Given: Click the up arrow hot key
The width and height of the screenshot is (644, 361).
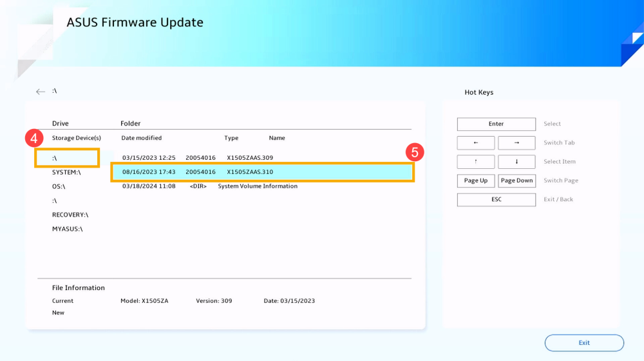Looking at the screenshot, I should click(476, 162).
